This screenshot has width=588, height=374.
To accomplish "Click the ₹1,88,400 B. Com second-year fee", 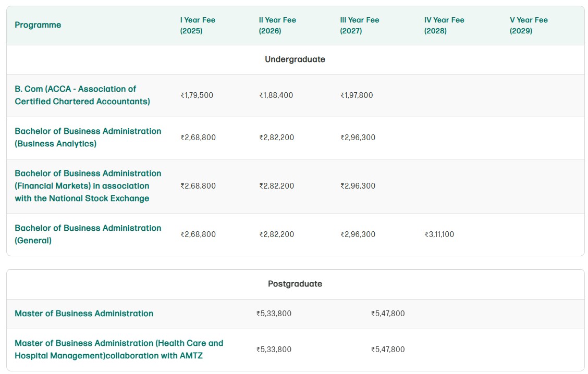I will point(276,95).
